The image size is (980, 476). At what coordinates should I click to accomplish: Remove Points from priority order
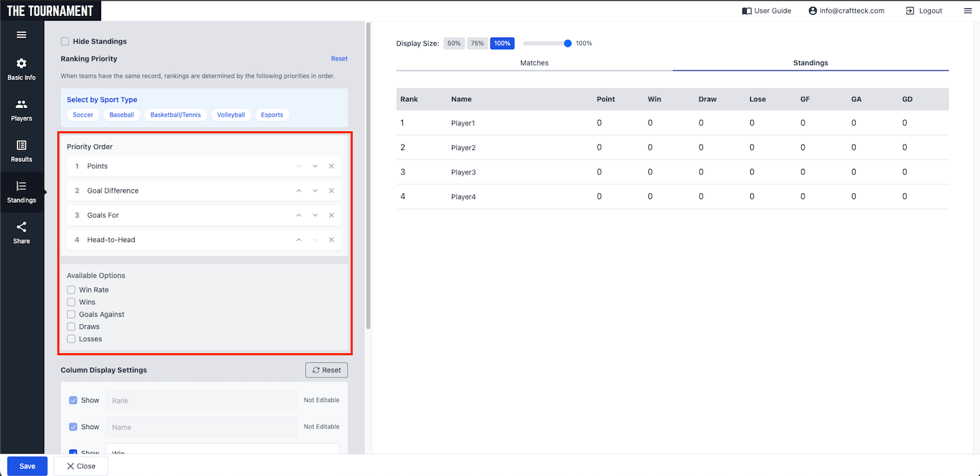pos(331,166)
